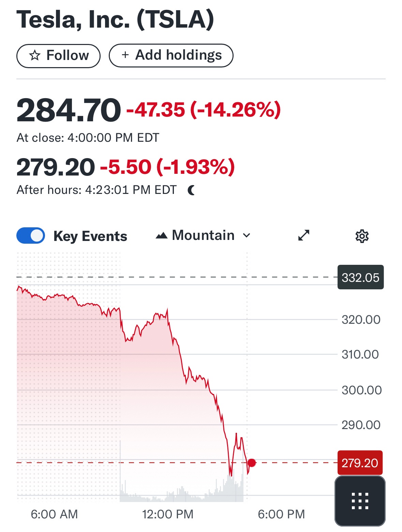The height and width of the screenshot is (532, 402).
Task: Open chart settings gear icon
Action: coord(362,236)
